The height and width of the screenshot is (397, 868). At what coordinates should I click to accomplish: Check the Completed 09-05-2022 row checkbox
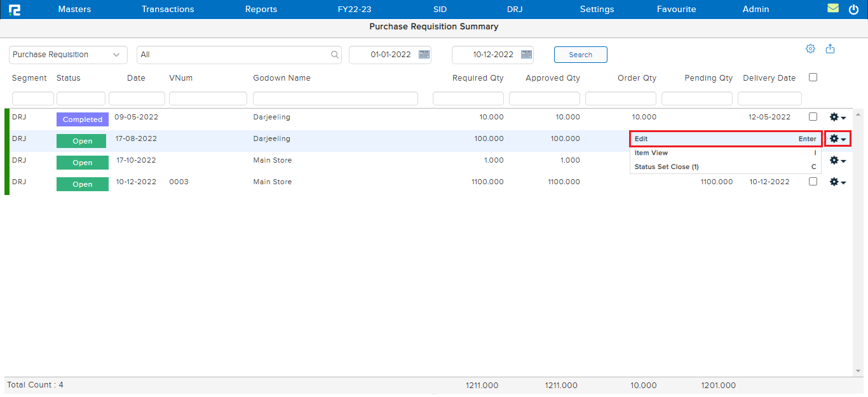[x=813, y=117]
